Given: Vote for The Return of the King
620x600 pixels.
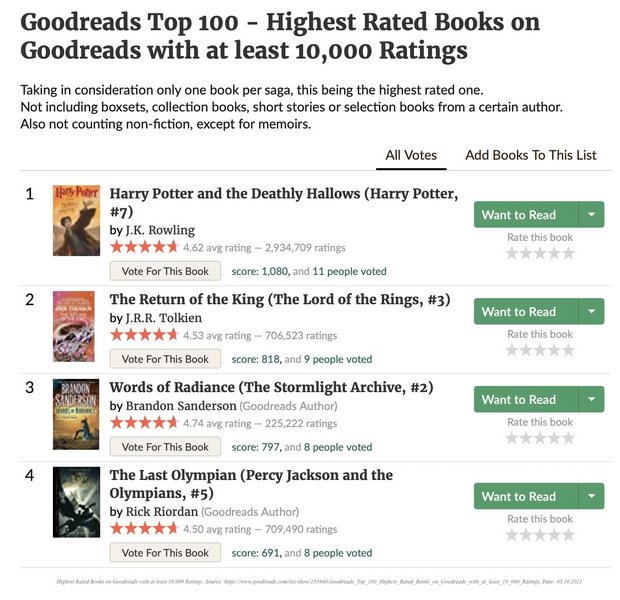Looking at the screenshot, I should point(165,359).
